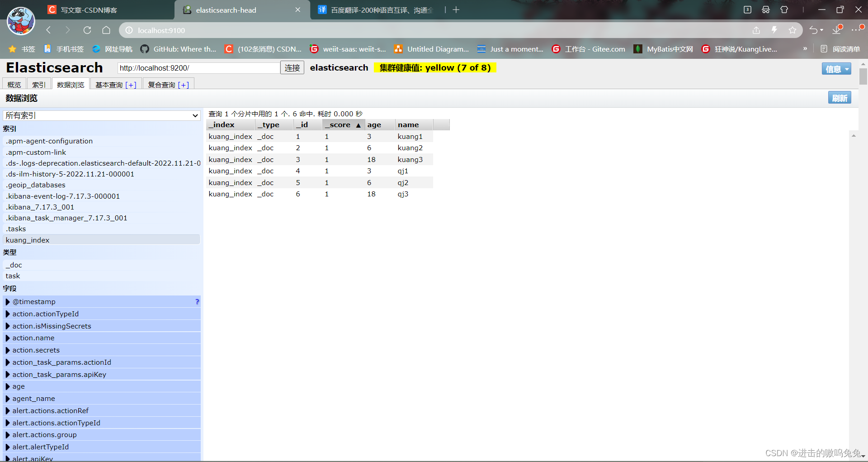Open the CSDN (102条消息) bookmark
Viewport: 868px width, 462px height.
pyautogui.click(x=263, y=49)
